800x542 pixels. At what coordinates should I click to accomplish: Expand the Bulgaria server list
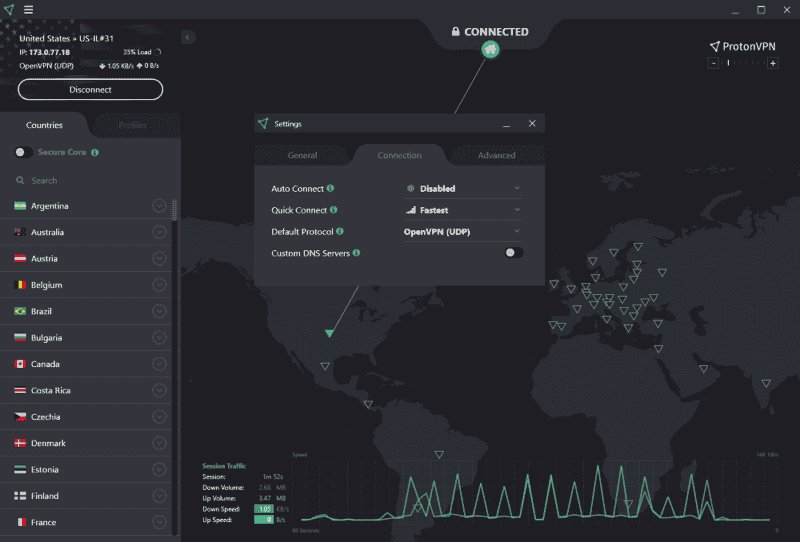click(159, 337)
